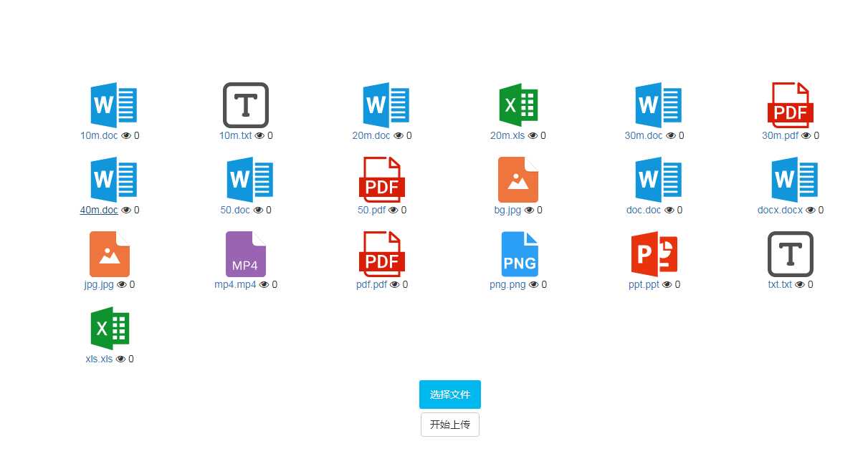Click the eye icon next to png.png
This screenshot has width=868, height=474.
click(533, 284)
